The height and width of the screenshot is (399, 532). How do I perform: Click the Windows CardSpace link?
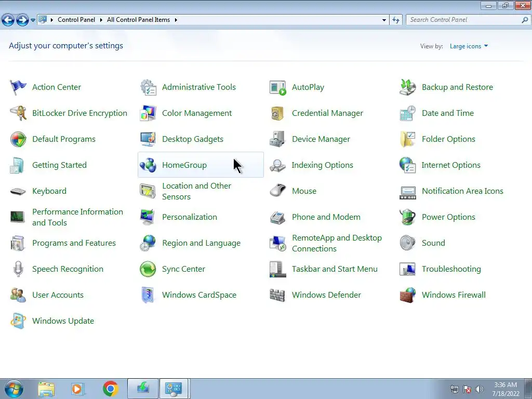(x=199, y=295)
